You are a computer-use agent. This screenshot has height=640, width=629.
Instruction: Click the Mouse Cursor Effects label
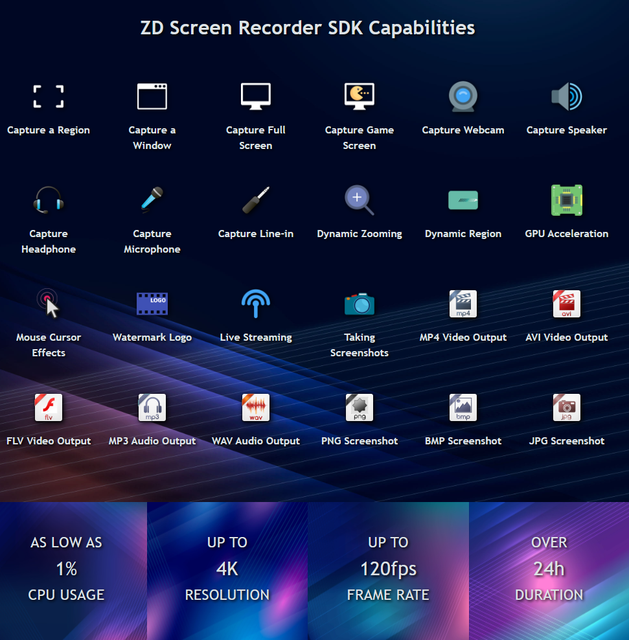pyautogui.click(x=48, y=345)
